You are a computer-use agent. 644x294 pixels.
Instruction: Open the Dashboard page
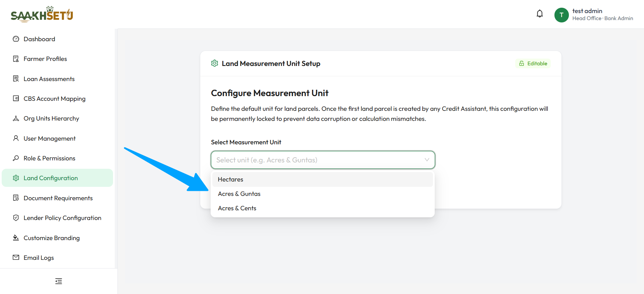pos(57,39)
